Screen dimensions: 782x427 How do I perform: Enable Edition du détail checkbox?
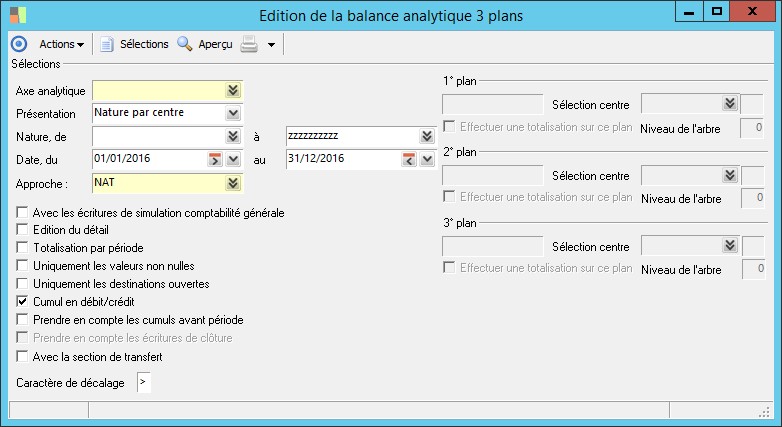[x=23, y=230]
